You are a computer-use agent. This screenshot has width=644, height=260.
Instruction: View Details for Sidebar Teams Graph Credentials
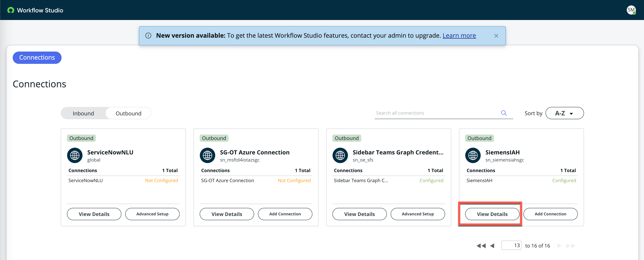click(x=360, y=214)
